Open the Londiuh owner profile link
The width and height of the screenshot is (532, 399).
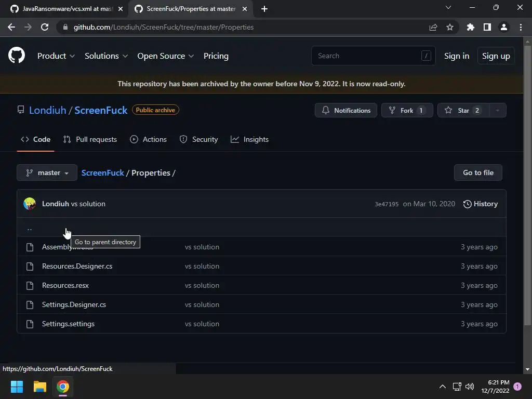tap(47, 110)
